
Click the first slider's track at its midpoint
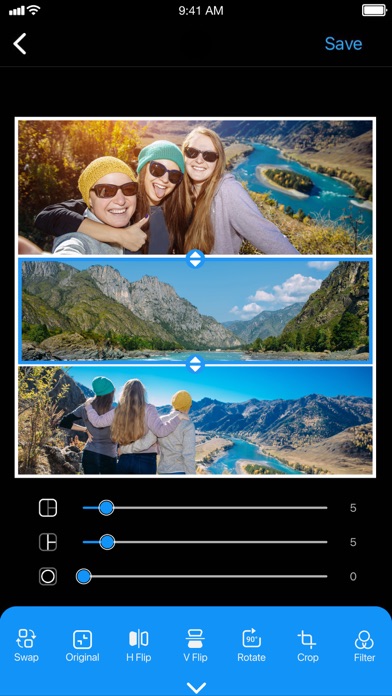click(205, 507)
